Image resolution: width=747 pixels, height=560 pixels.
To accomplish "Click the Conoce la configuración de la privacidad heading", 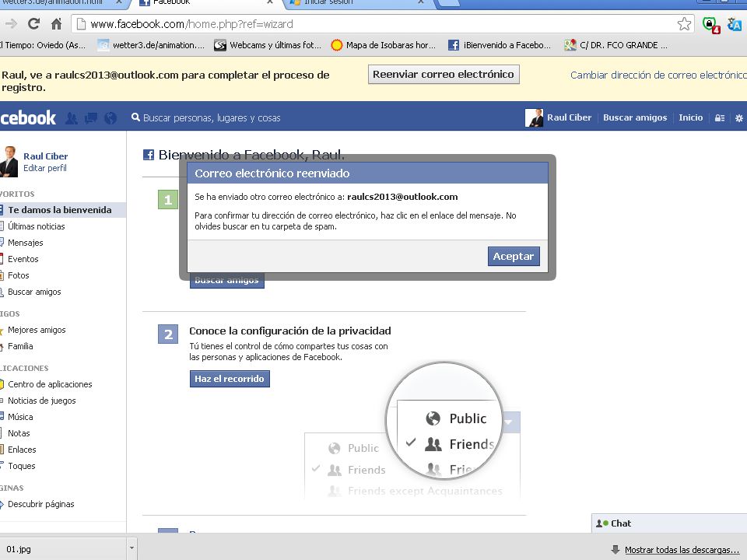I will pyautogui.click(x=290, y=331).
